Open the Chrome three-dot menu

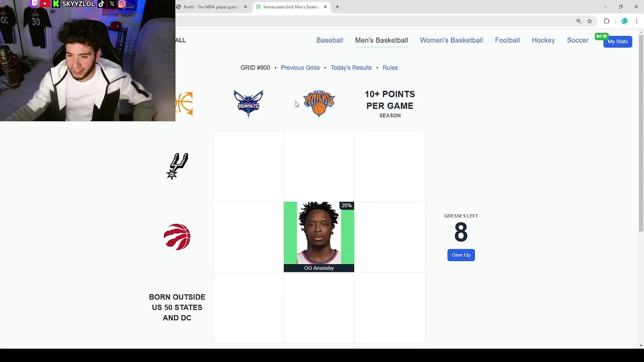636,21
